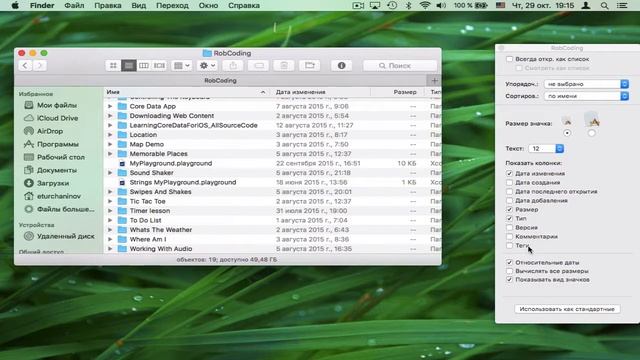Open Мои файлы in sidebar

(57, 105)
